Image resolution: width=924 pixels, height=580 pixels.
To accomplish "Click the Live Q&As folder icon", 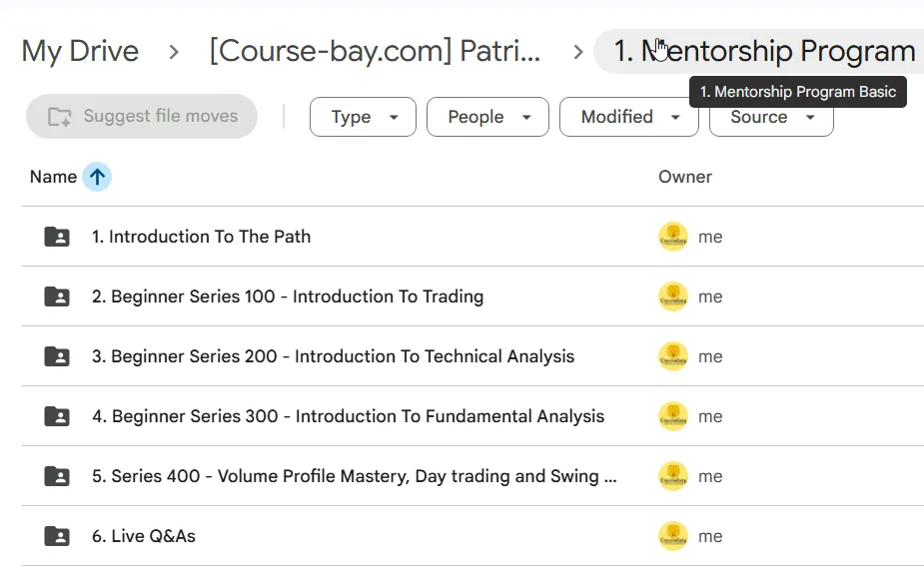I will coord(57,536).
